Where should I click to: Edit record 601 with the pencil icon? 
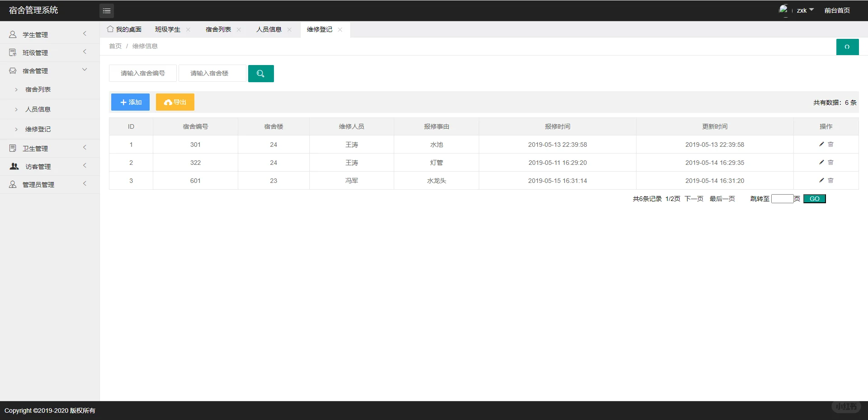pyautogui.click(x=821, y=180)
